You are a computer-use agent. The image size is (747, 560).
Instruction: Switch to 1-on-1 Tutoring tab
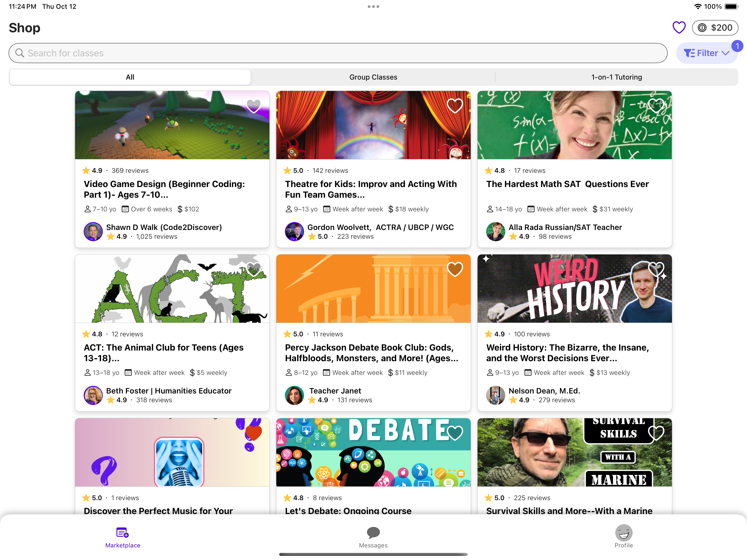tap(616, 77)
